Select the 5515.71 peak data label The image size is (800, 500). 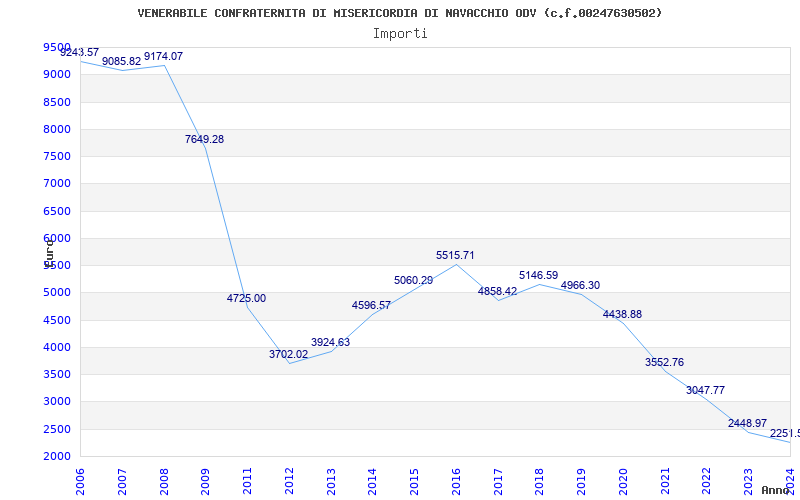[455, 256]
